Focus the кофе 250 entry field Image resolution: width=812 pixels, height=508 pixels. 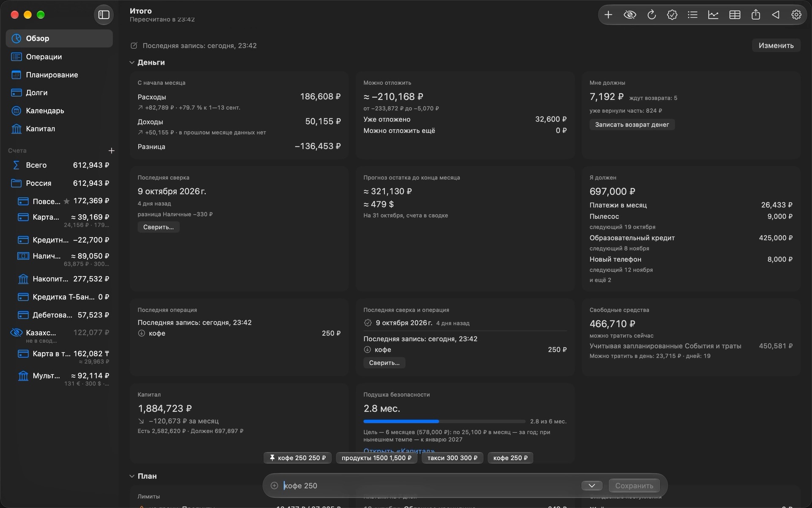429,486
